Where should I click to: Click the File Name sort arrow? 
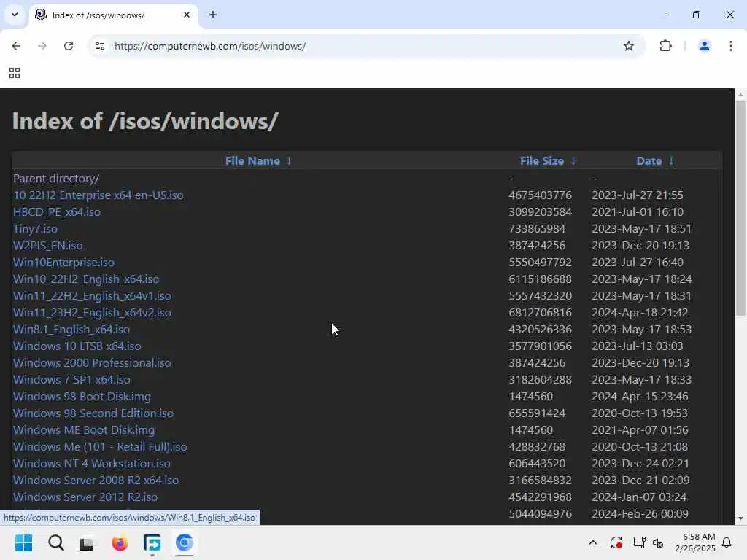(x=289, y=161)
